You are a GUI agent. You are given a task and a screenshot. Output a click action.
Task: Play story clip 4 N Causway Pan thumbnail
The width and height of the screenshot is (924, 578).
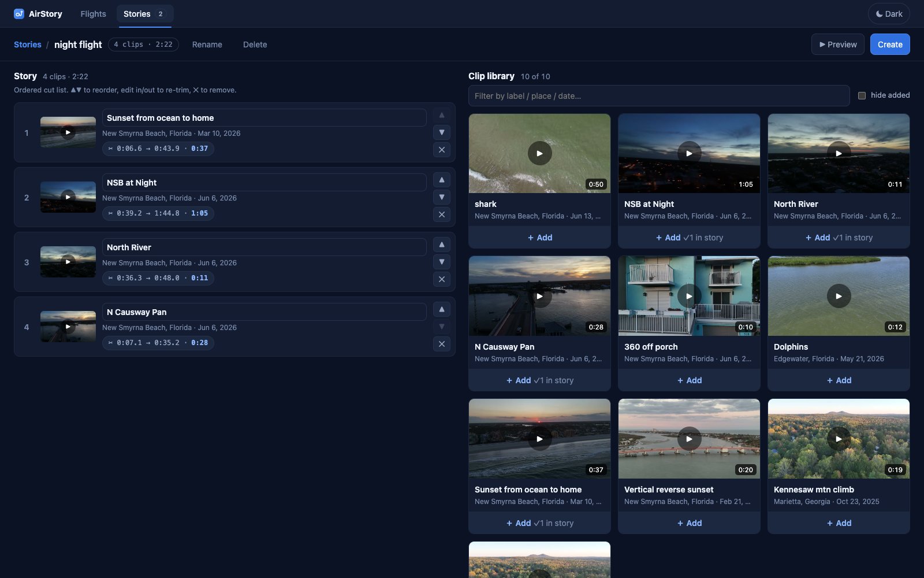point(68,327)
